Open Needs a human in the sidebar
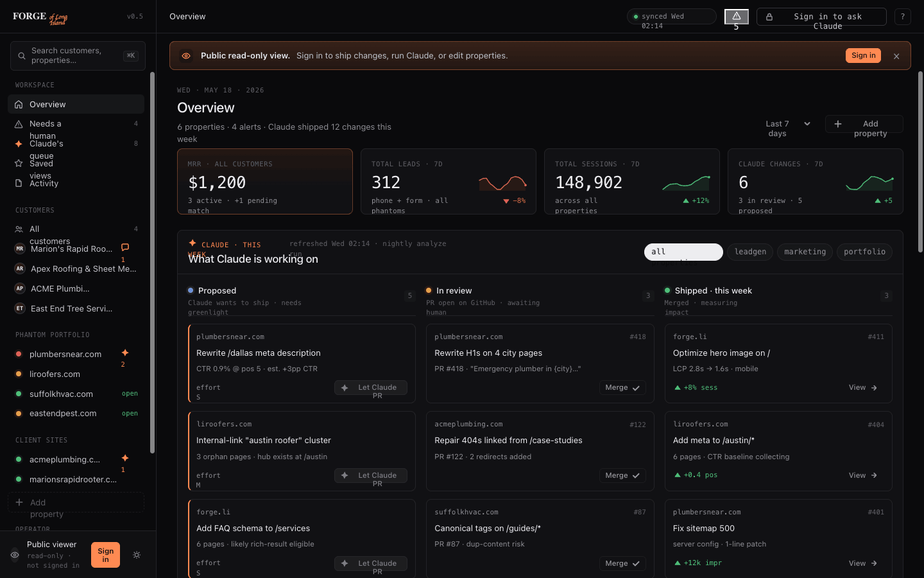The width and height of the screenshot is (924, 578). [x=76, y=124]
